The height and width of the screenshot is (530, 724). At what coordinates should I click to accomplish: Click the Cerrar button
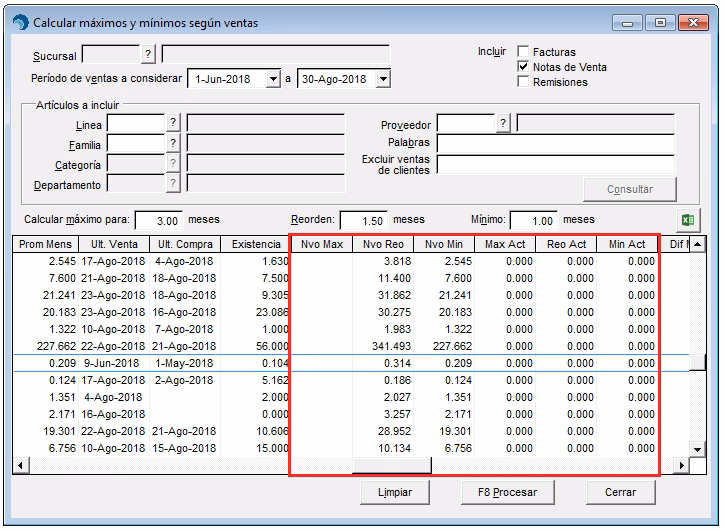620,492
